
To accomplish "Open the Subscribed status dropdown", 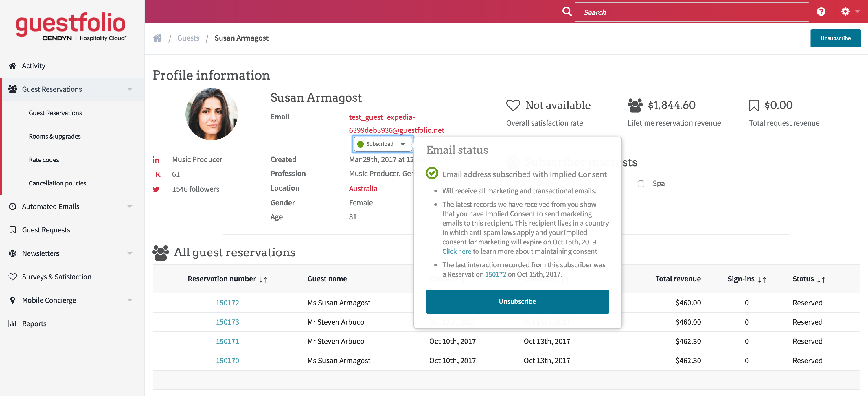I will click(382, 144).
